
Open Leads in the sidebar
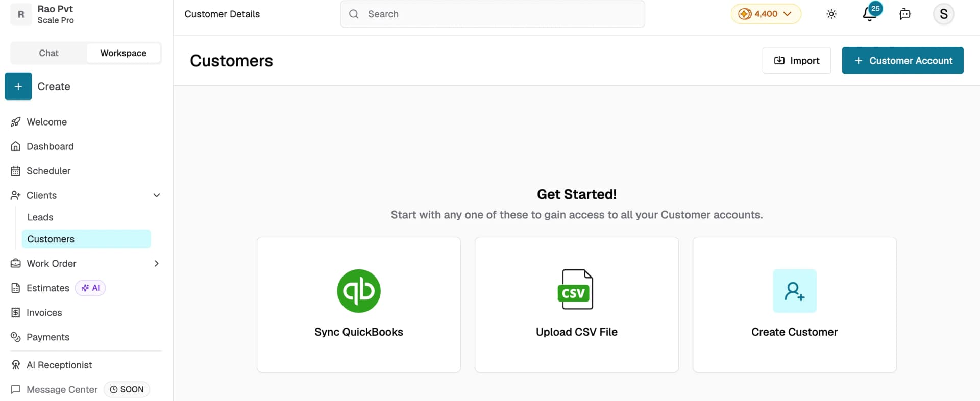pyautogui.click(x=40, y=217)
